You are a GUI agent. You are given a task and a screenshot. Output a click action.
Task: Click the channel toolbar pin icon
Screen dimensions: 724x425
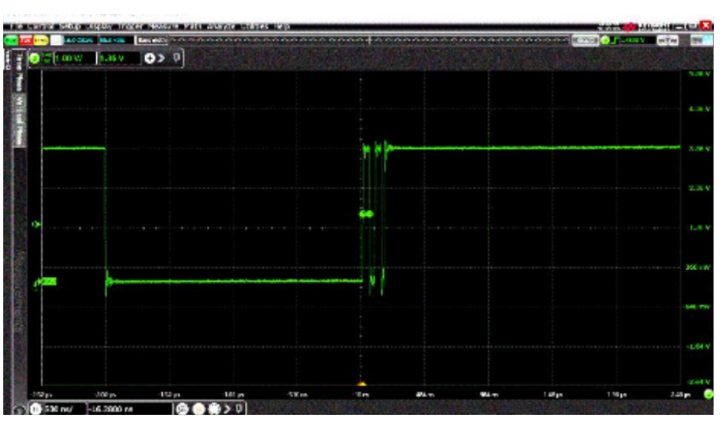point(176,58)
